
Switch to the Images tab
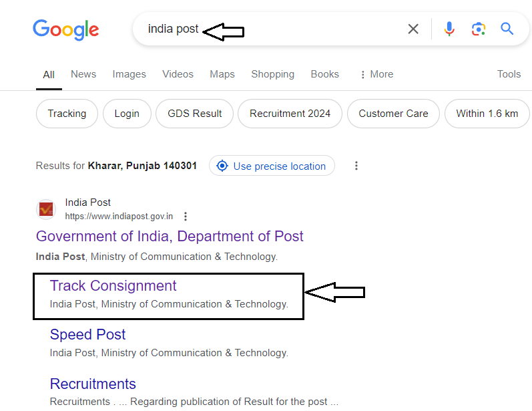click(x=129, y=74)
